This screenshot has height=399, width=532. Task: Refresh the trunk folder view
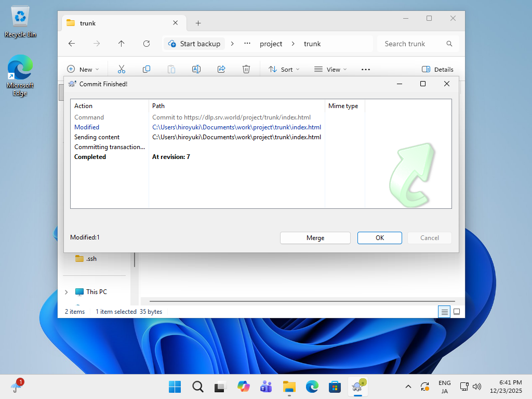[146, 44]
